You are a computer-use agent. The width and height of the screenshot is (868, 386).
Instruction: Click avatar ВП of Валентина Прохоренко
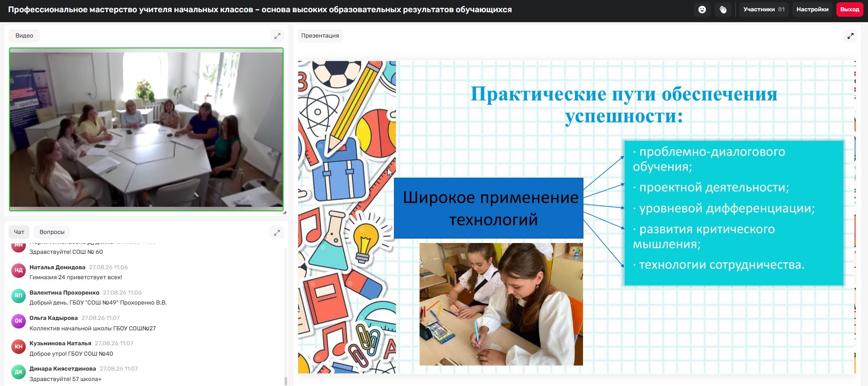tap(19, 296)
